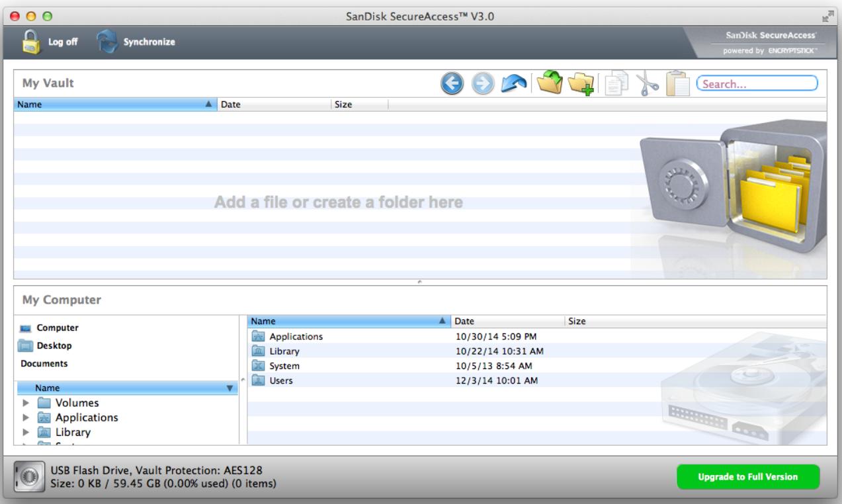Create a new folder with the plus-folder icon
Screen dimensions: 842x504
(x=583, y=84)
